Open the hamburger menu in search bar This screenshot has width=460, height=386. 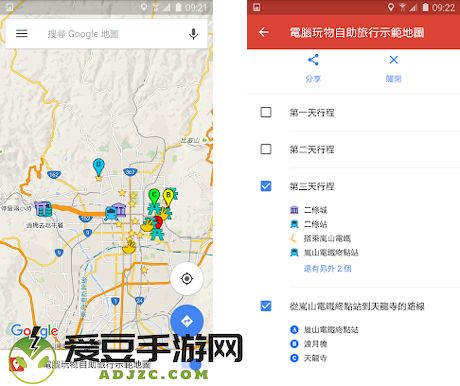click(x=22, y=33)
